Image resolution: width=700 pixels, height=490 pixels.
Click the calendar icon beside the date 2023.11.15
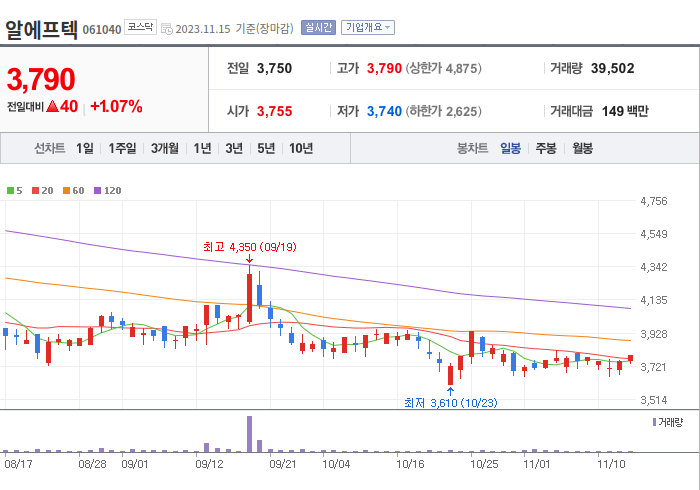pyautogui.click(x=167, y=29)
